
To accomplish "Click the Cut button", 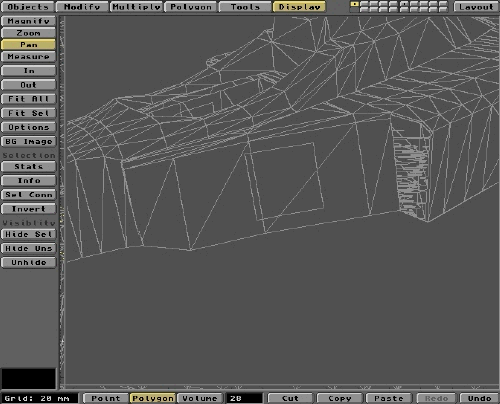I will [290, 398].
